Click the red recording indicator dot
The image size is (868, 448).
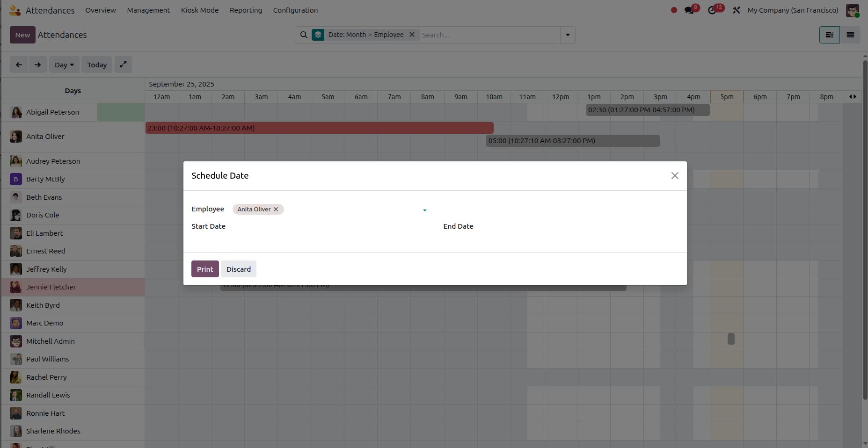pyautogui.click(x=674, y=10)
